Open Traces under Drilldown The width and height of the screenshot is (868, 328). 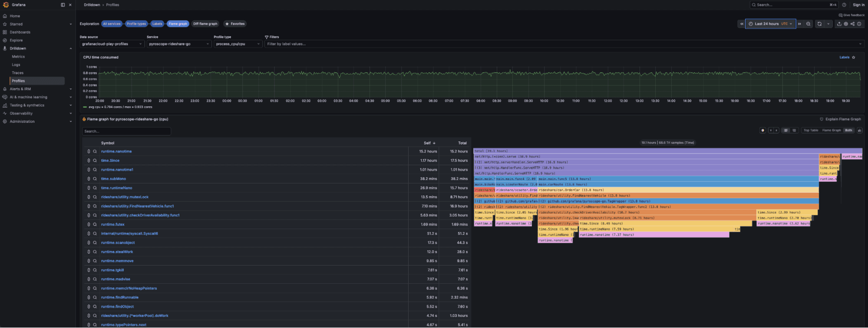(x=18, y=73)
